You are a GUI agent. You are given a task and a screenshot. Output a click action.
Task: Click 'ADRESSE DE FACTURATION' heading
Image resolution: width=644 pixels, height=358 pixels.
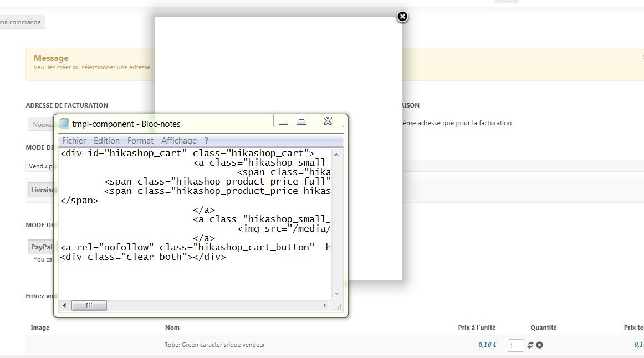(67, 105)
